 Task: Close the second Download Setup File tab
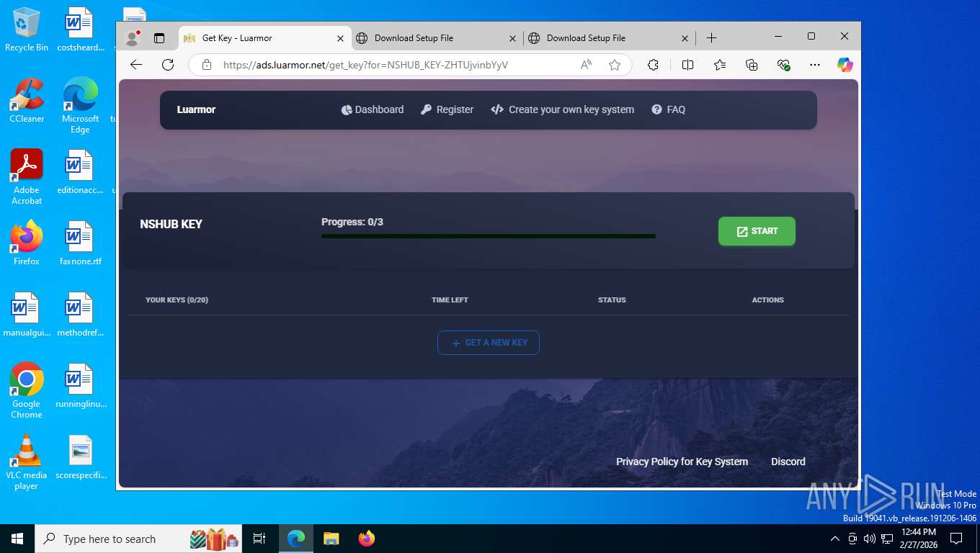click(513, 38)
